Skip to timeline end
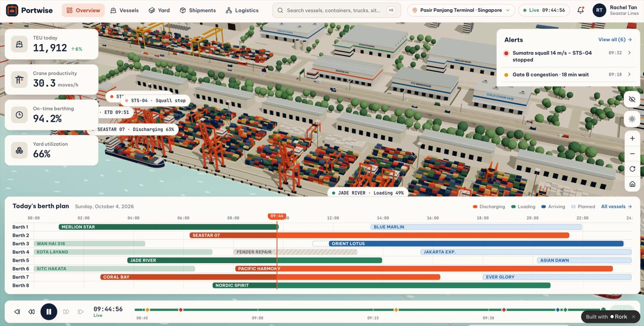This screenshot has width=644, height=326. 81,311
